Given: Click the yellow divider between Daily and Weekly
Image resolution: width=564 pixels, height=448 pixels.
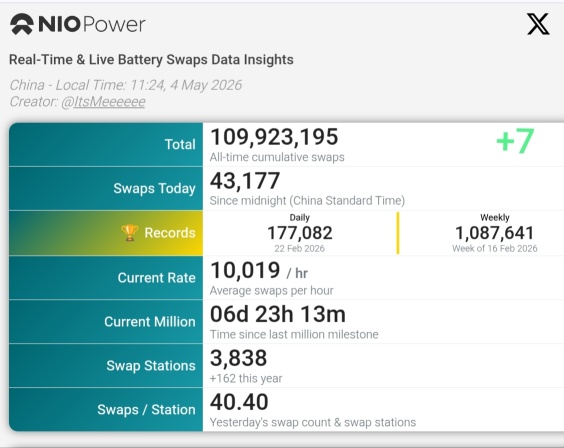Looking at the screenshot, I should pos(398,233).
